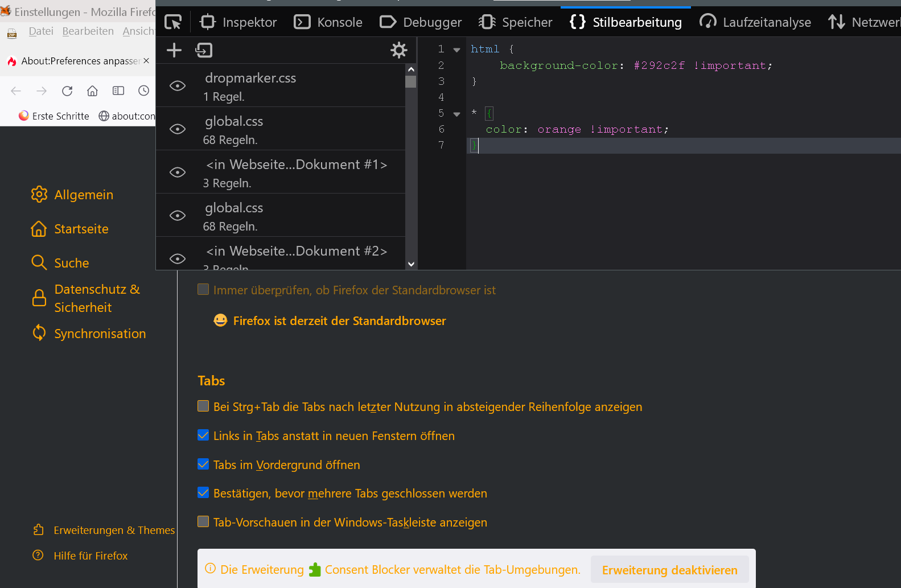Open the history clock icon
The width and height of the screenshot is (901, 588).
pos(143,91)
